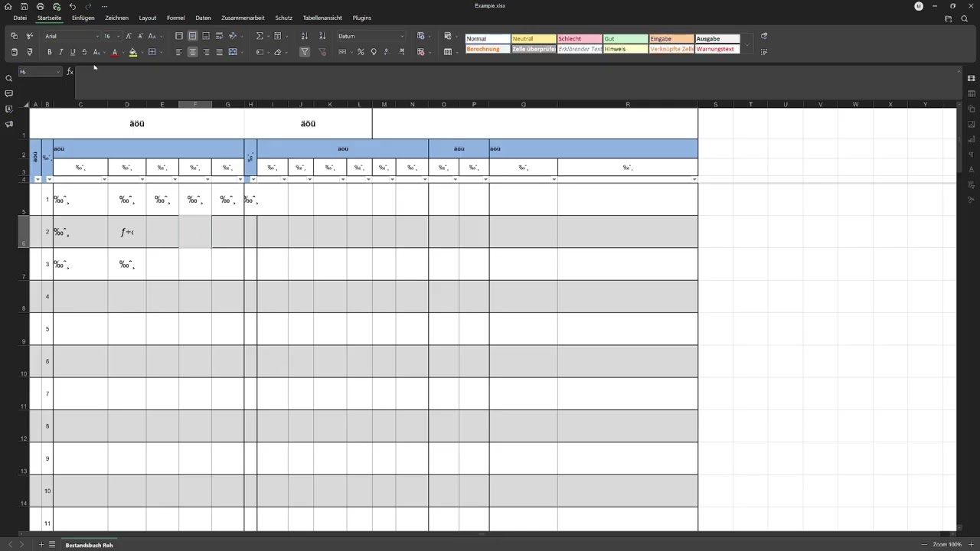Image resolution: width=980 pixels, height=551 pixels.
Task: Switch to the Tabellenansicht tab
Action: (322, 18)
